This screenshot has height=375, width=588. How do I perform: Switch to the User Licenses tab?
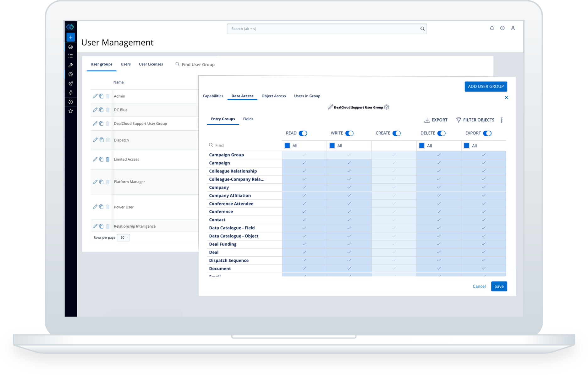[x=151, y=64]
